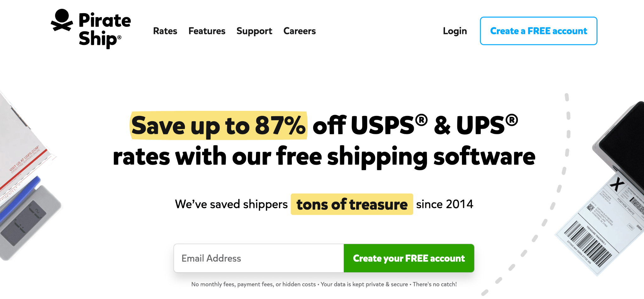644x299 pixels.
Task: Click the blue Create a FREE account button
Action: 538,31
